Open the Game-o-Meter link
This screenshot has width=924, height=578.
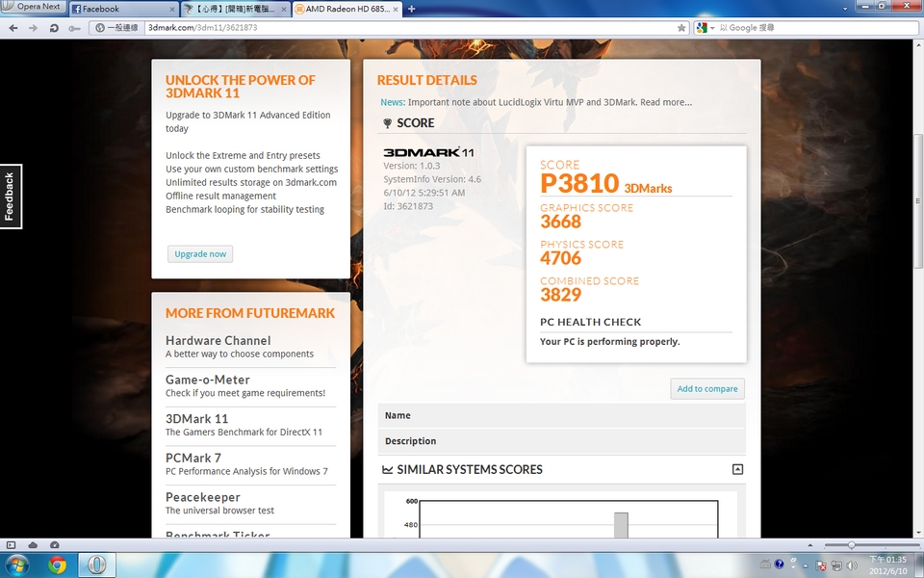click(x=208, y=380)
